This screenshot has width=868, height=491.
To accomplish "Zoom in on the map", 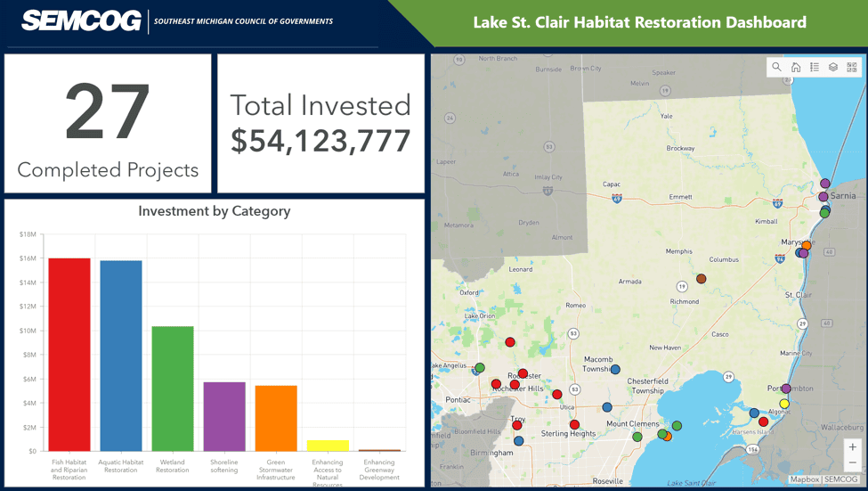I will pyautogui.click(x=852, y=447).
